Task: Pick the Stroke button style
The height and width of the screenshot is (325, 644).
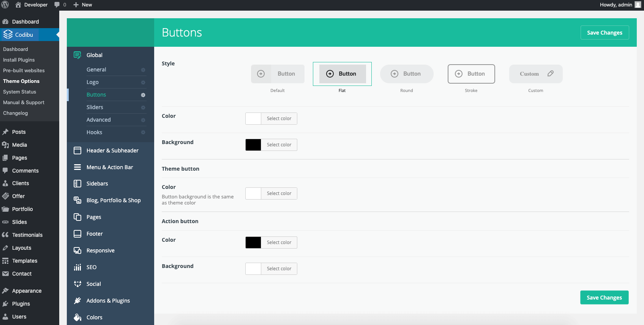Action: (471, 74)
